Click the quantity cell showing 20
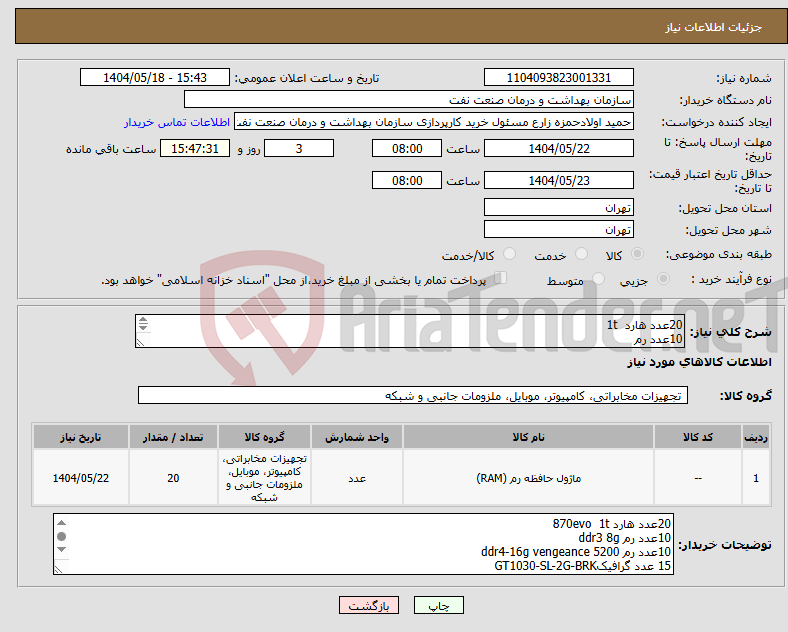 [x=173, y=478]
